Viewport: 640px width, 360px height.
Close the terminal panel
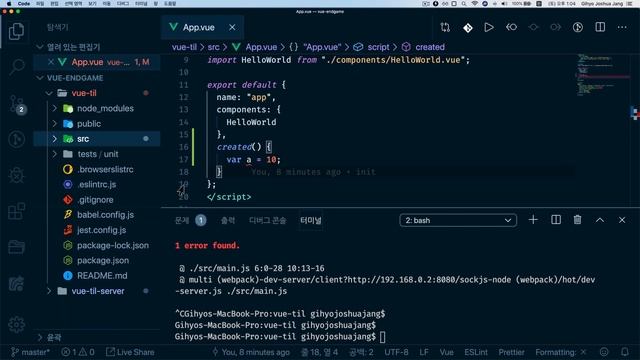point(622,220)
